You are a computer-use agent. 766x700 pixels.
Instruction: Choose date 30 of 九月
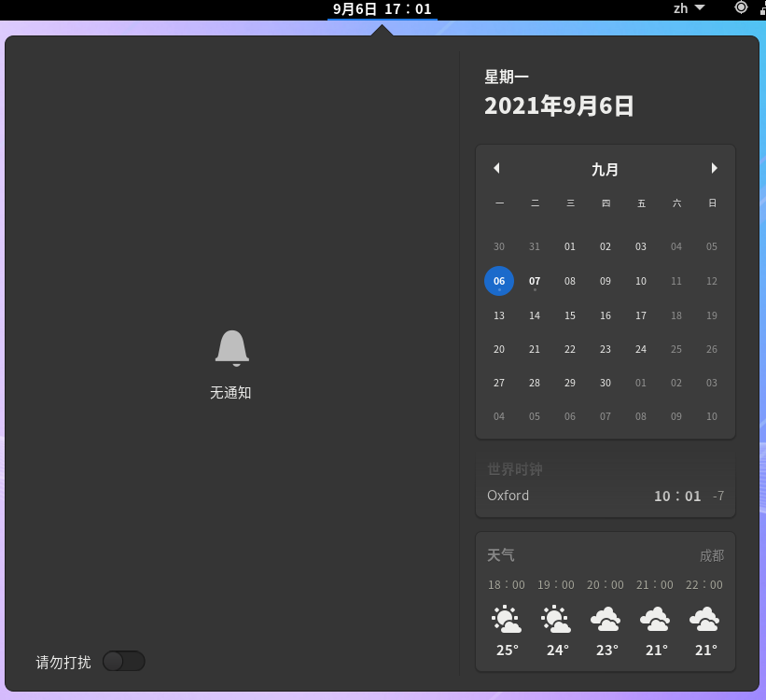(606, 383)
